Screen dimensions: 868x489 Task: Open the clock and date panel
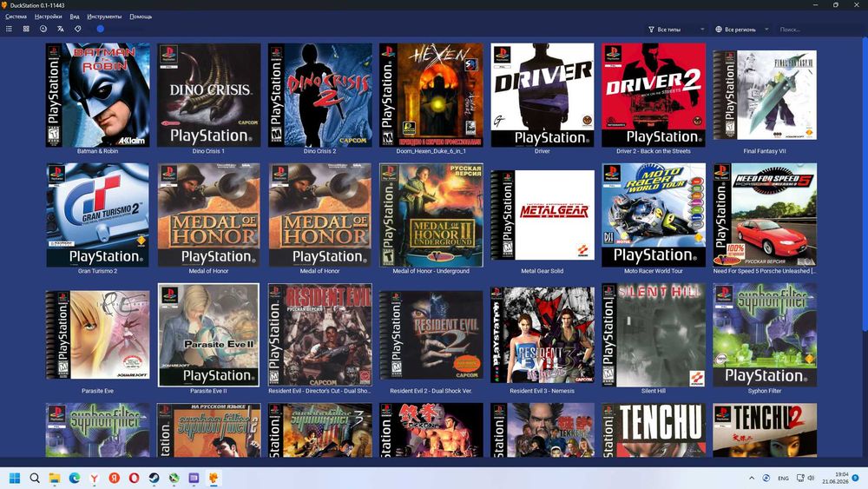pyautogui.click(x=835, y=478)
